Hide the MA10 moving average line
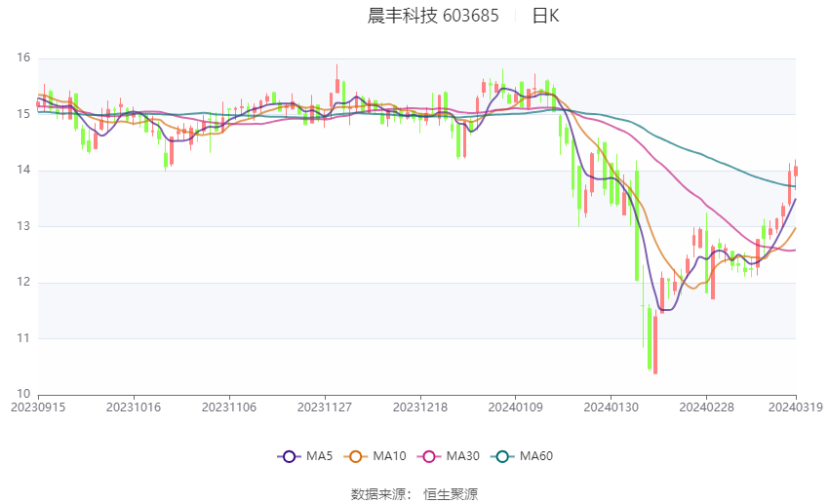Viewport: 829px width, 504px height. pos(390,456)
